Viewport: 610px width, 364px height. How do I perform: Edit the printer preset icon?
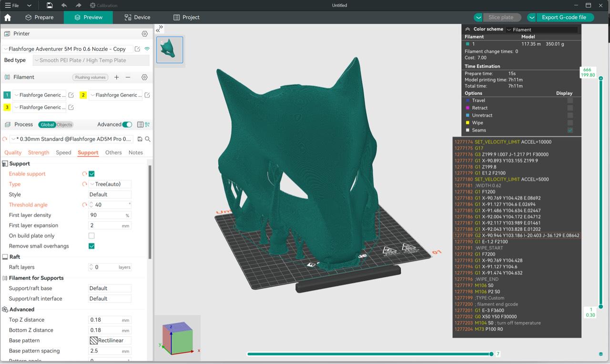click(137, 49)
